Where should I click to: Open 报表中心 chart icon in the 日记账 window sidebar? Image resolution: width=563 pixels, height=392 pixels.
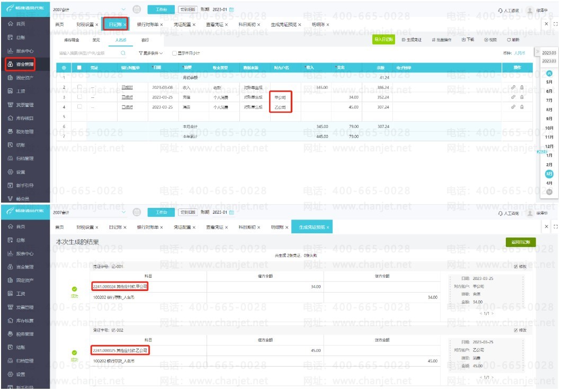click(x=11, y=51)
